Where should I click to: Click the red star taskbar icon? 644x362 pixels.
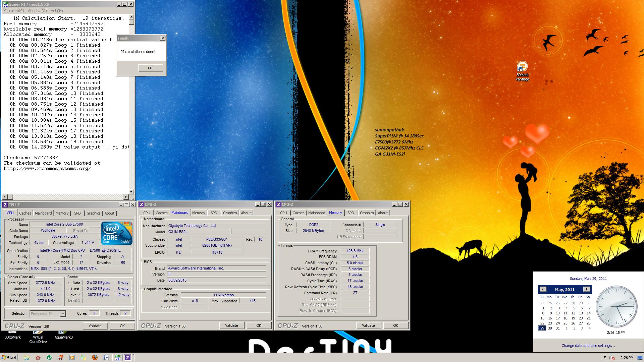[x=38, y=358]
